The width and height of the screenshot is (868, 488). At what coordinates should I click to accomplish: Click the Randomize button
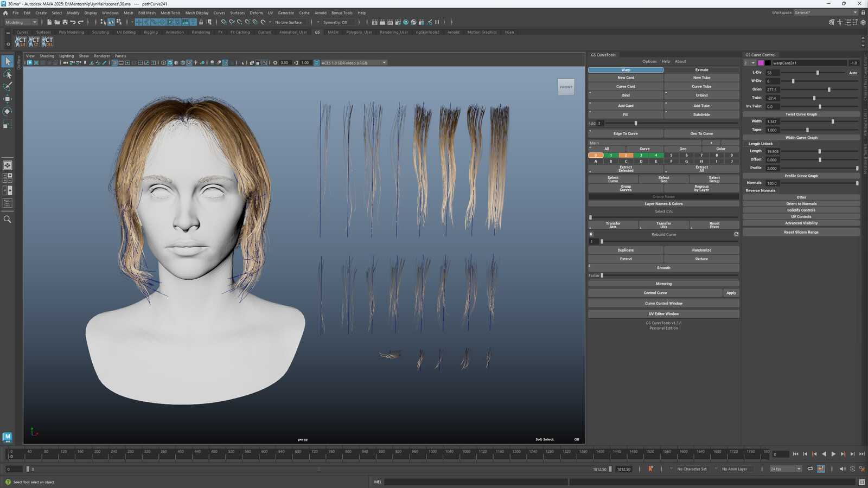pyautogui.click(x=701, y=250)
